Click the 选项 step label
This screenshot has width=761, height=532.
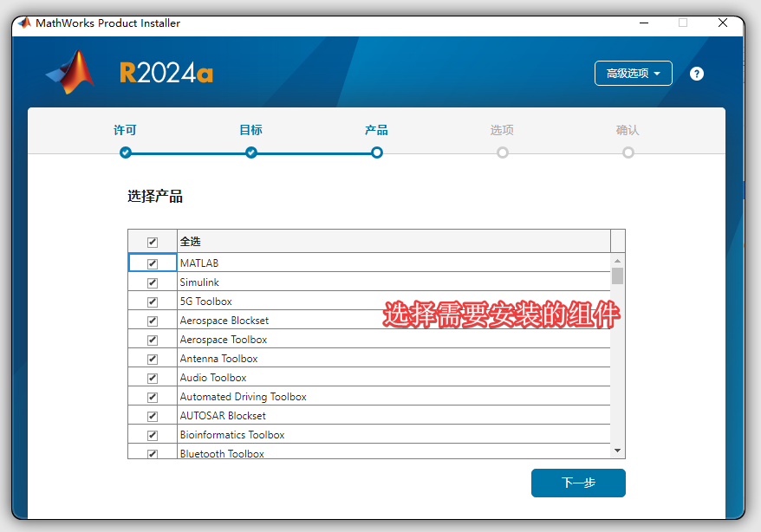(x=502, y=130)
